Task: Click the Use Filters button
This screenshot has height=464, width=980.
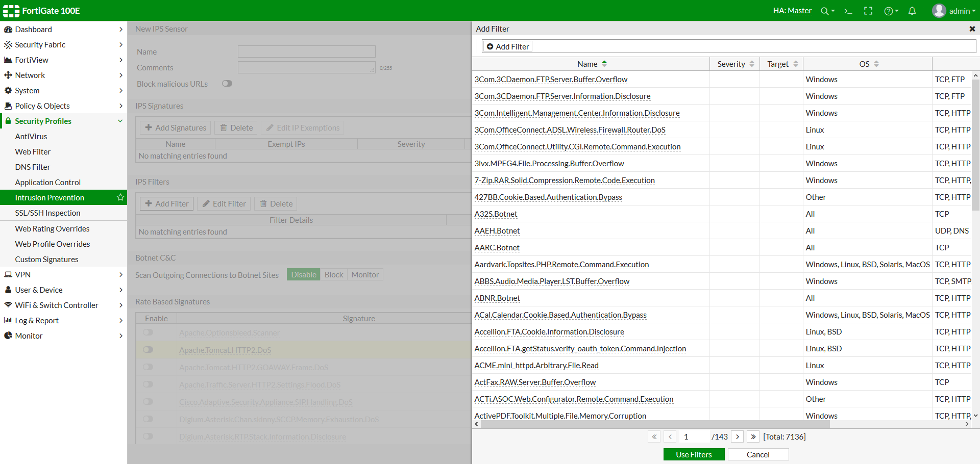Action: 694,455
